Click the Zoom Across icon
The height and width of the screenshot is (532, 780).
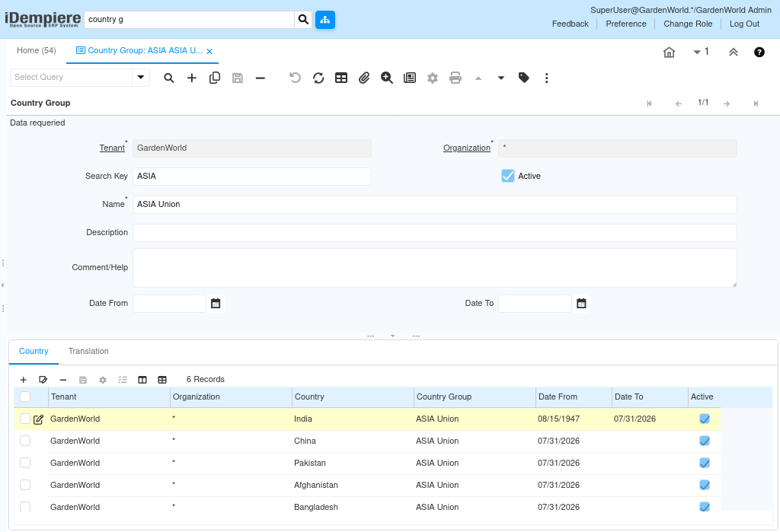click(386, 78)
